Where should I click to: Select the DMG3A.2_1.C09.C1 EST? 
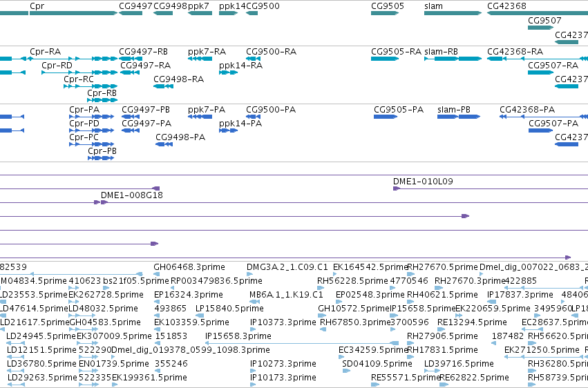(249, 275)
